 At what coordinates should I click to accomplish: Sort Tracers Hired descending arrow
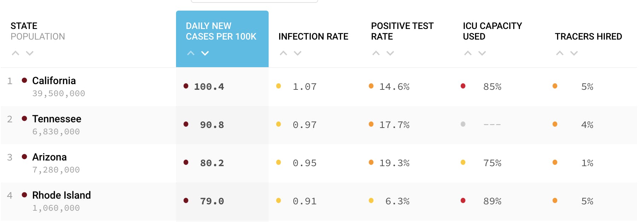point(574,53)
